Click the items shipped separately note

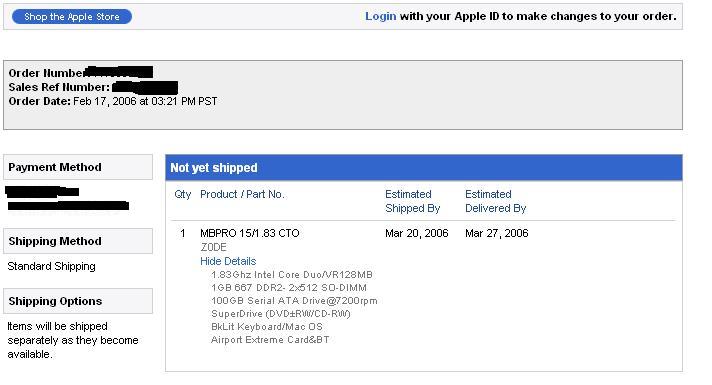tap(73, 340)
